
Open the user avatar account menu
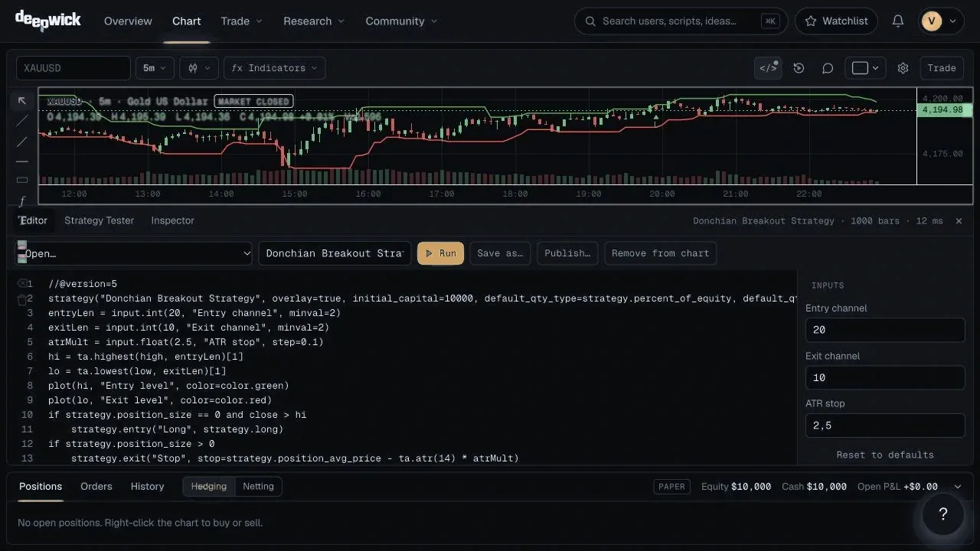click(x=941, y=21)
